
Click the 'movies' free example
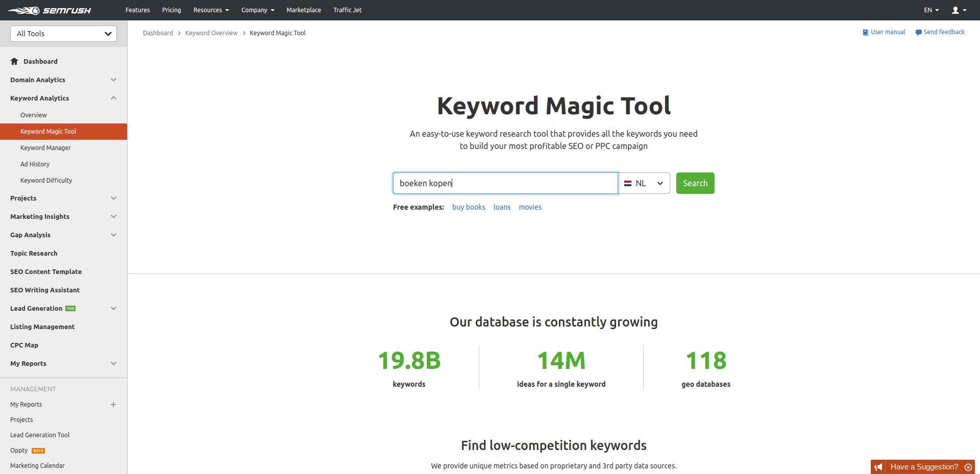530,207
